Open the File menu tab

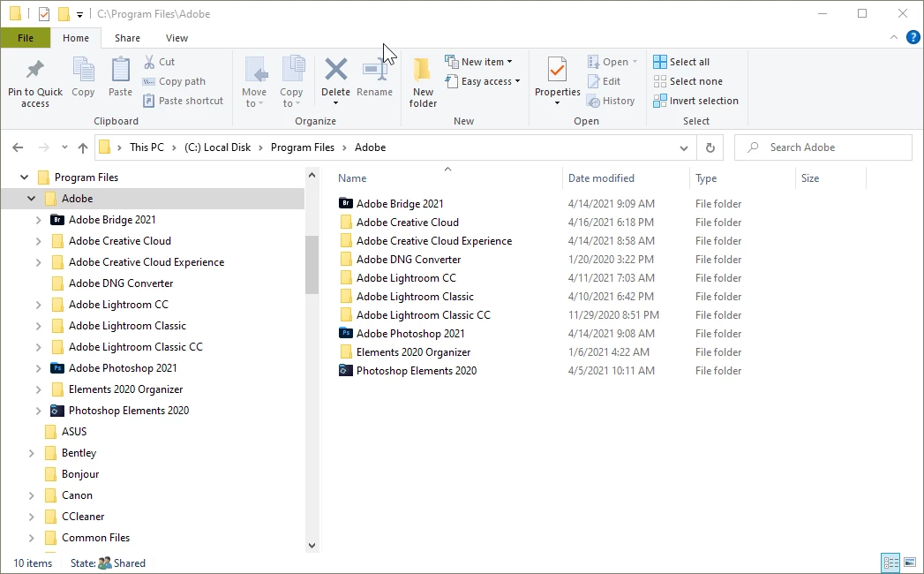point(26,38)
